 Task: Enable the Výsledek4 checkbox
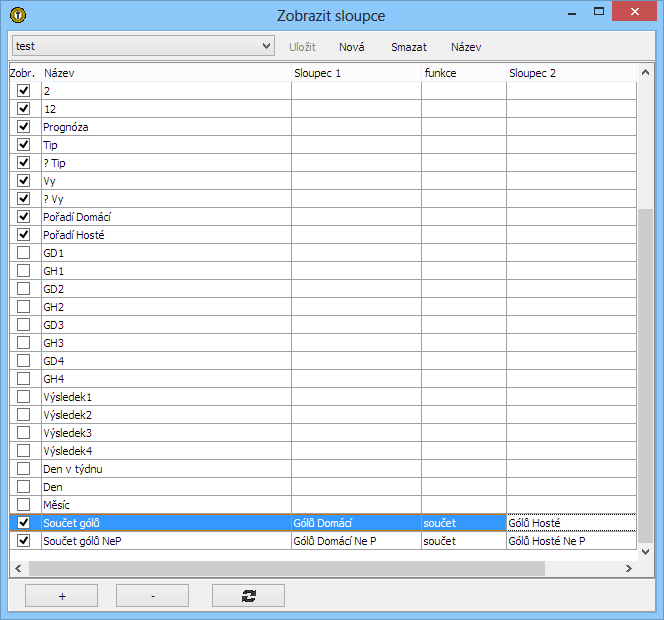(x=23, y=451)
